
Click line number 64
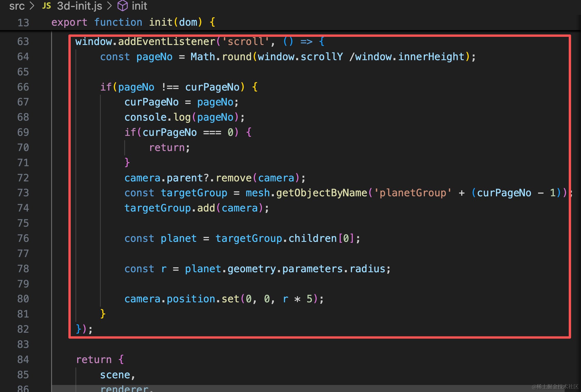[x=23, y=57]
